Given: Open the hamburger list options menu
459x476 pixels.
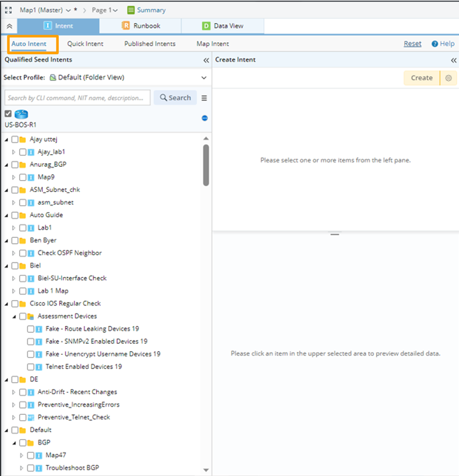Looking at the screenshot, I should pos(204,98).
